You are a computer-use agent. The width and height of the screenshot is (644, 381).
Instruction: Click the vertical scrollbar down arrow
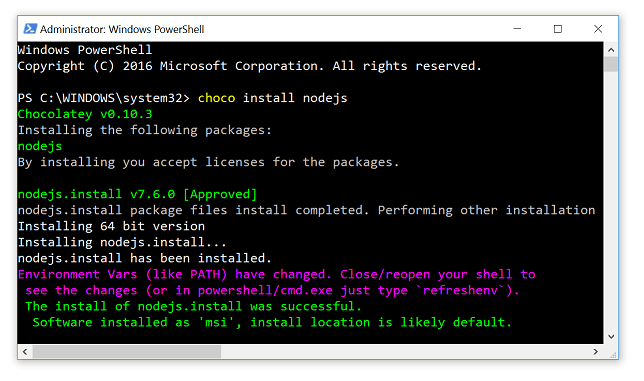pyautogui.click(x=611, y=336)
